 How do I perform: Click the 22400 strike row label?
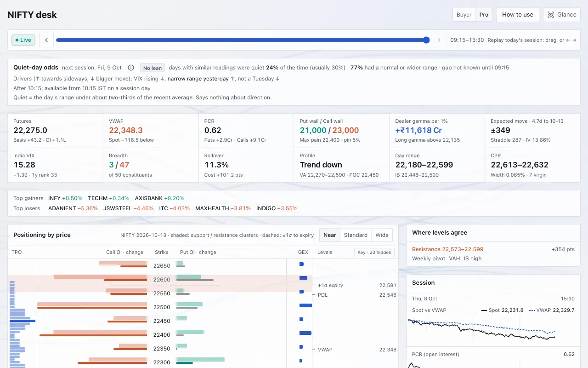point(162,335)
